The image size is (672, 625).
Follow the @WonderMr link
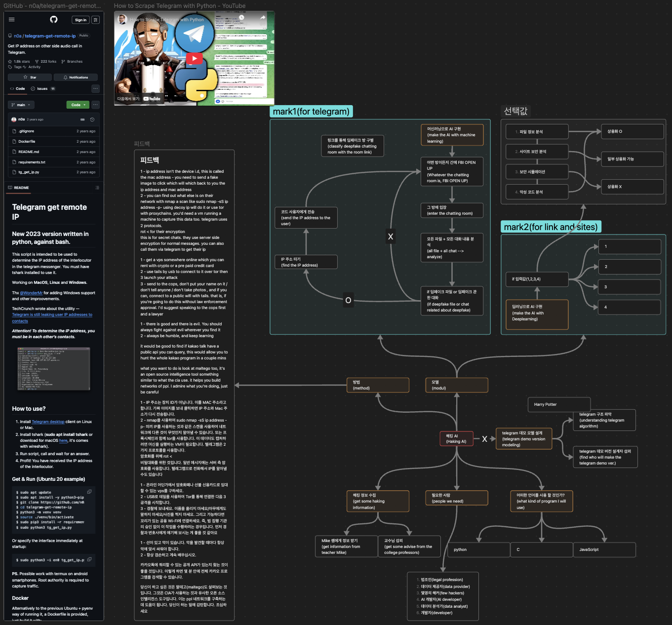[31, 293]
